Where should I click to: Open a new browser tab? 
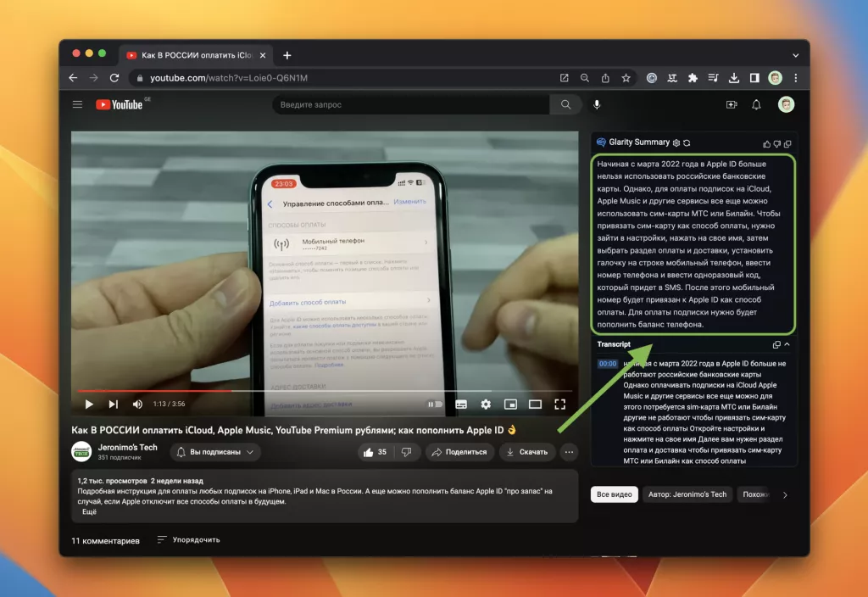click(x=287, y=55)
